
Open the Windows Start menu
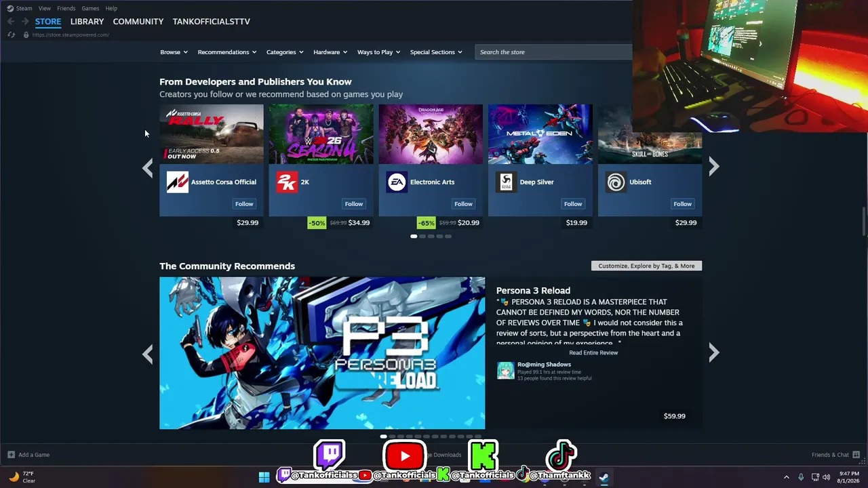coord(264,477)
